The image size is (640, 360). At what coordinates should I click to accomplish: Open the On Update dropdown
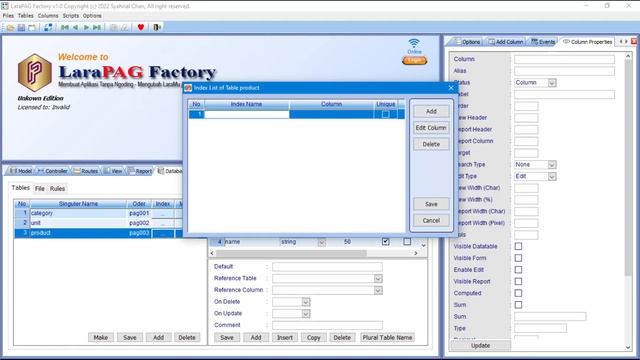click(x=306, y=314)
